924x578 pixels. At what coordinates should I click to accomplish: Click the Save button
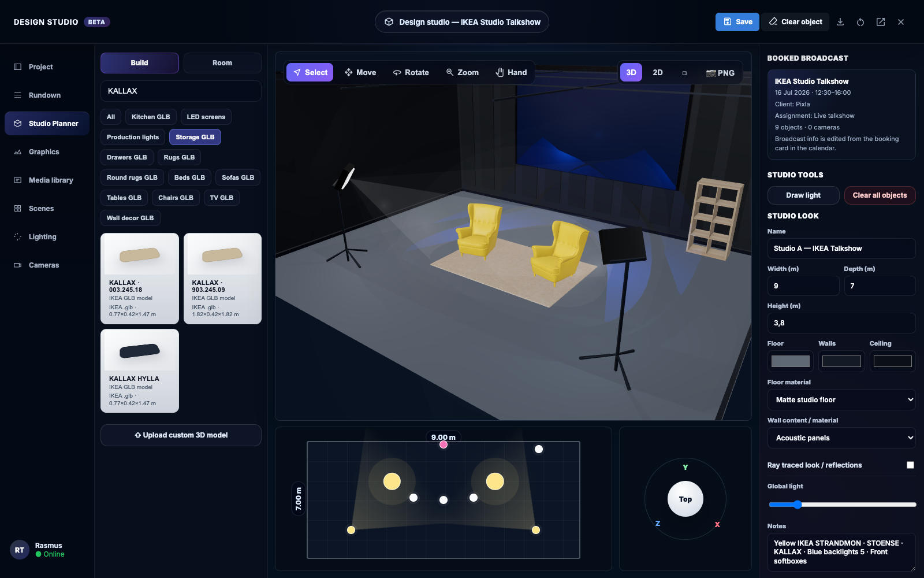[x=737, y=22]
